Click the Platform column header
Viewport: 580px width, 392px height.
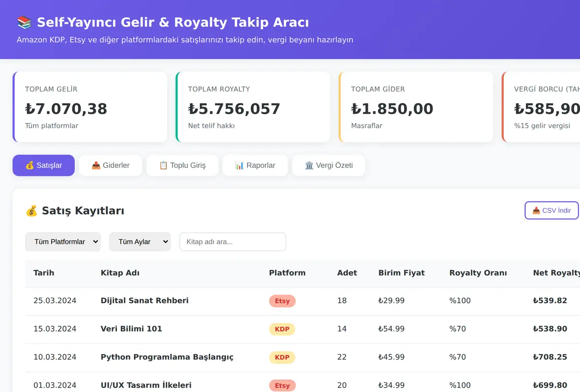[x=287, y=273]
